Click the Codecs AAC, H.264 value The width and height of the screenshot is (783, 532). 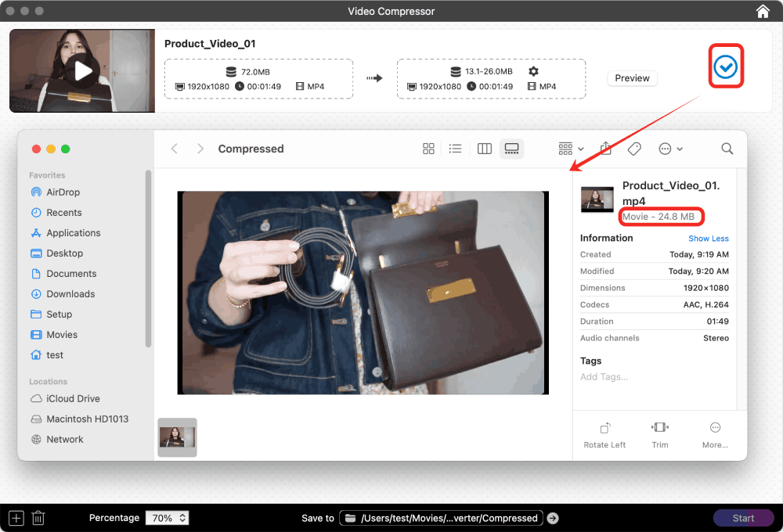(x=705, y=304)
